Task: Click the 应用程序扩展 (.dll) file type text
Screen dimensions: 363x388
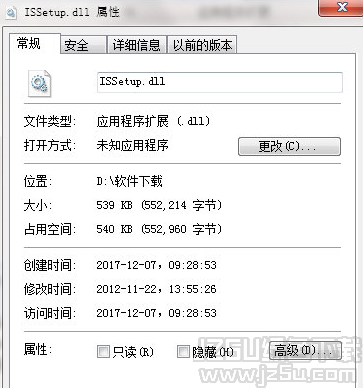Action: (x=153, y=121)
